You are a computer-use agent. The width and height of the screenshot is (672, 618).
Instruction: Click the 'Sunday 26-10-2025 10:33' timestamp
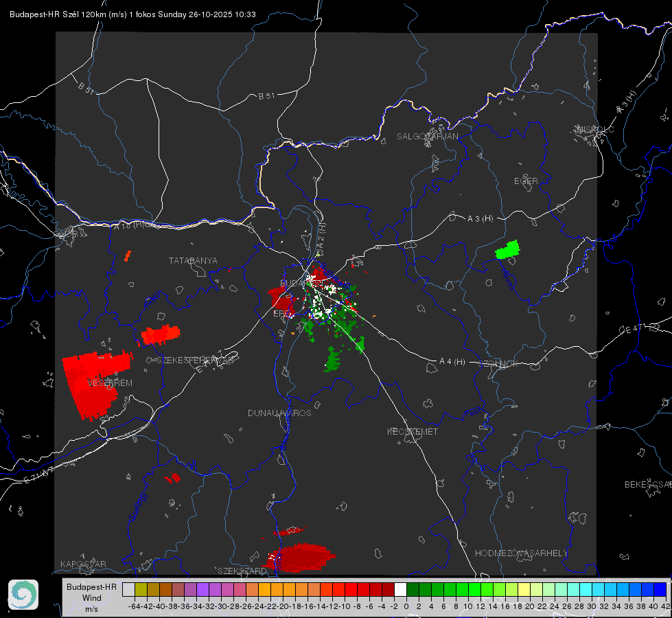click(x=207, y=14)
